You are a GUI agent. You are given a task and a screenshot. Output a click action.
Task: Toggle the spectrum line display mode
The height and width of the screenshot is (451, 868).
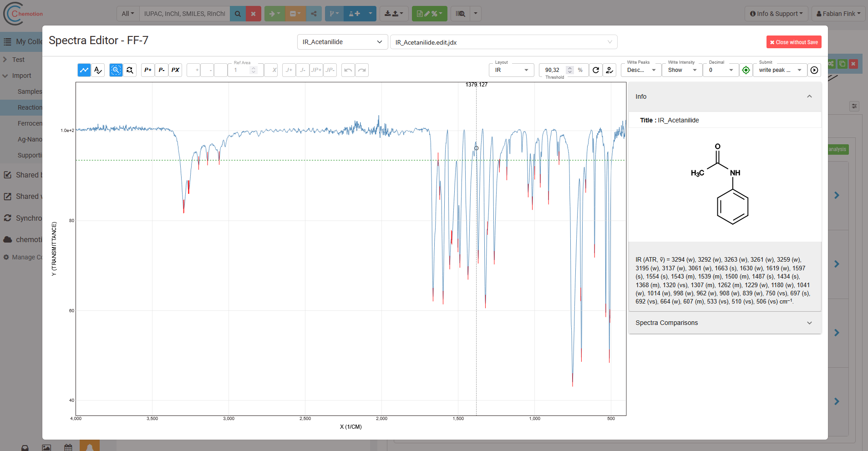click(84, 70)
